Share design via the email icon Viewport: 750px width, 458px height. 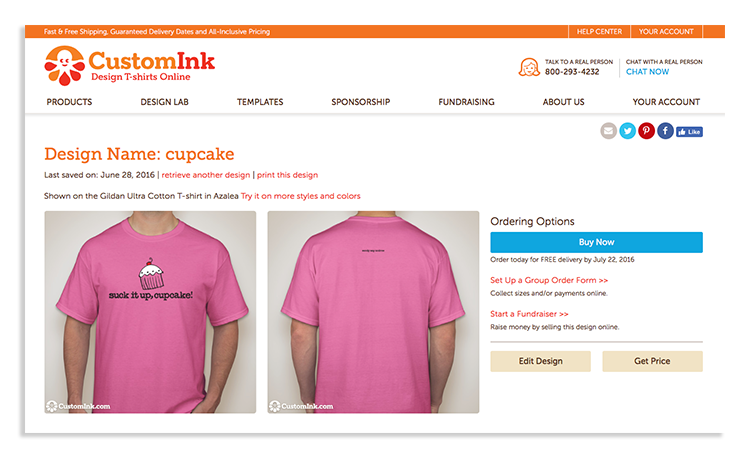(608, 131)
